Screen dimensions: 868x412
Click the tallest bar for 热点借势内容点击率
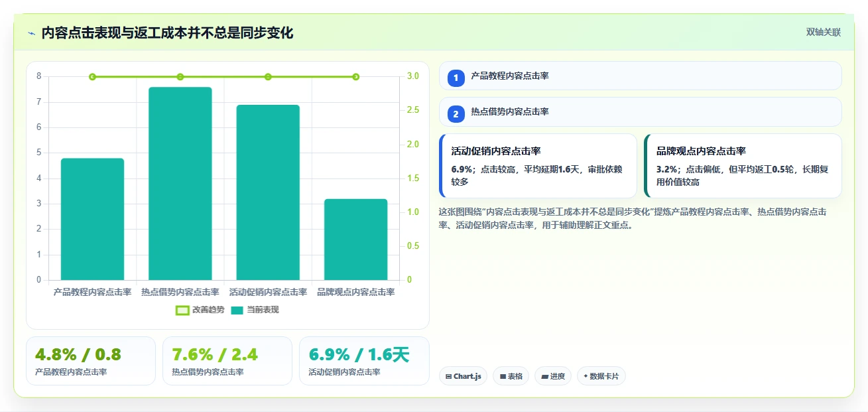point(180,183)
